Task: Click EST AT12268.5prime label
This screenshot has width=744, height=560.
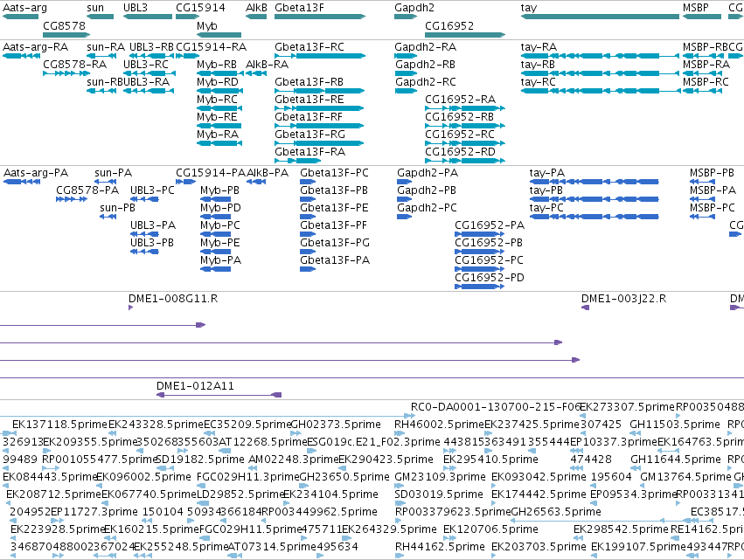Action: [262, 442]
